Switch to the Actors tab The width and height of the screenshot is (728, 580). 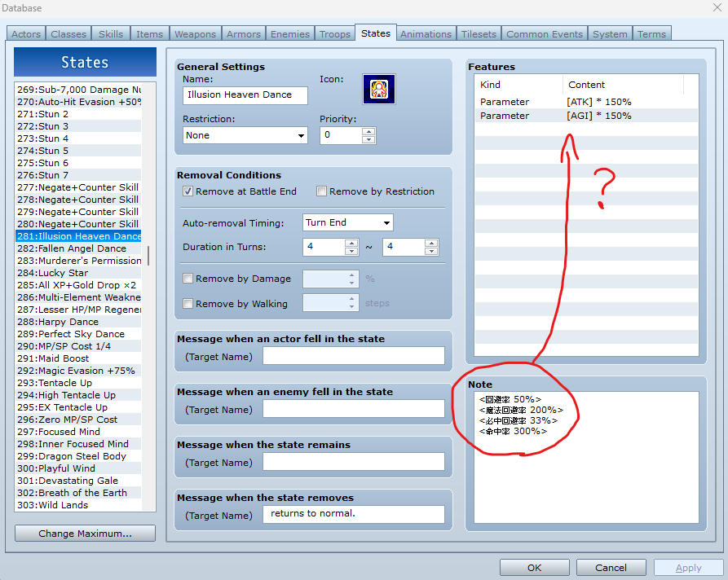click(x=26, y=34)
